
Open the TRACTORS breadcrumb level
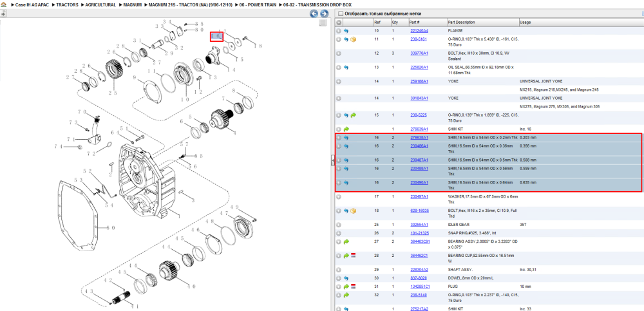[68, 5]
